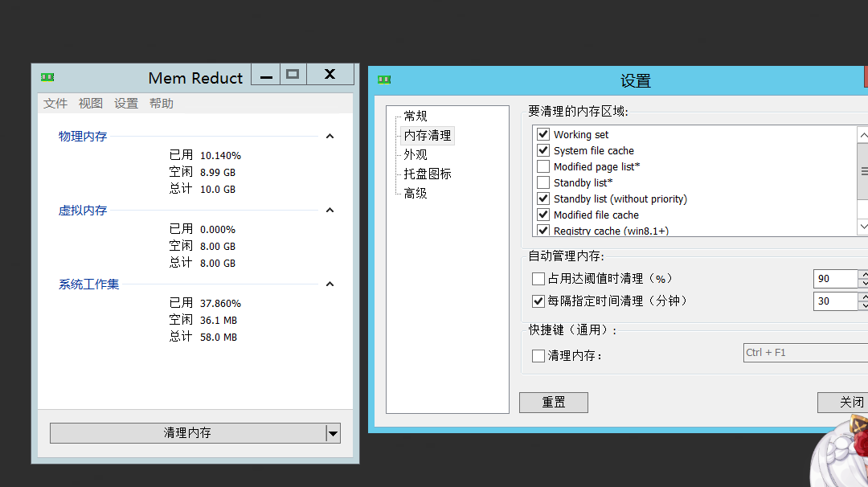Click virtual memory used value 0.000%
Screen dimensions: 868x487
coord(218,229)
